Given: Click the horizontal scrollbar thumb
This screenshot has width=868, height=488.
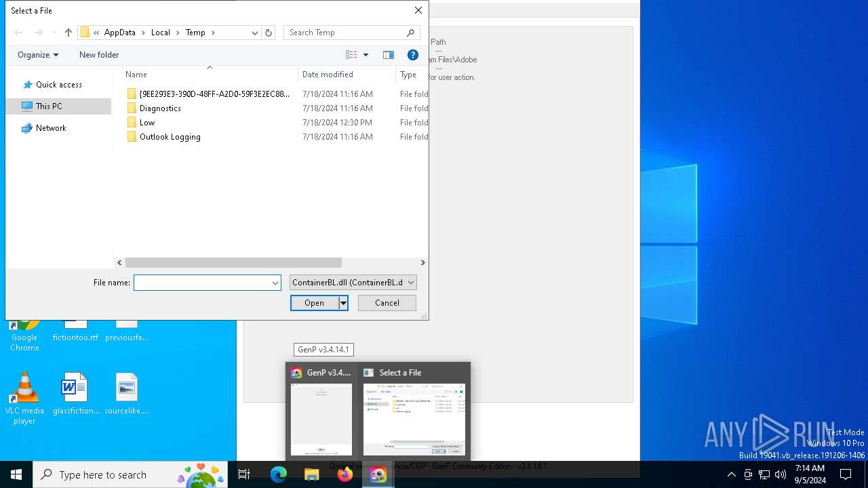Looking at the screenshot, I should 233,262.
